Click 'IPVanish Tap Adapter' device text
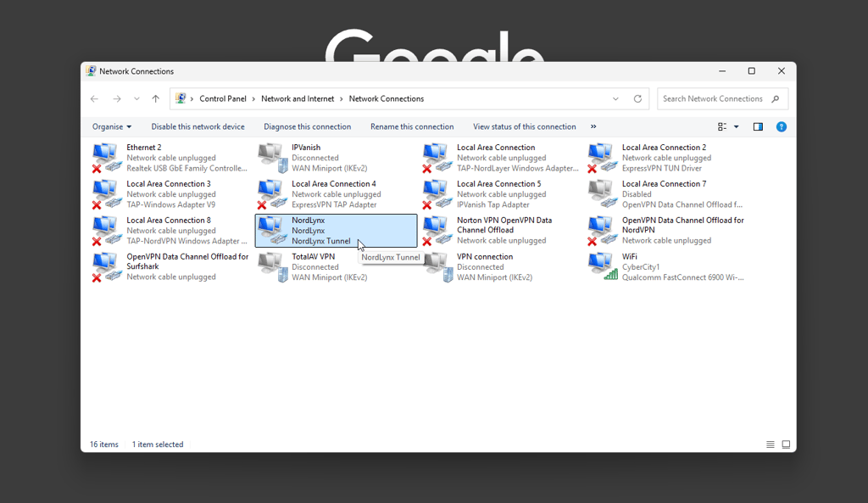Image resolution: width=868 pixels, height=503 pixels. (492, 205)
